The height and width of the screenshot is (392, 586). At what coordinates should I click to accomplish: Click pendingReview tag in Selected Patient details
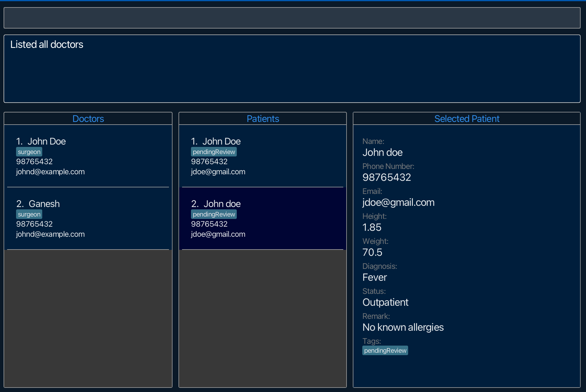tap(385, 351)
